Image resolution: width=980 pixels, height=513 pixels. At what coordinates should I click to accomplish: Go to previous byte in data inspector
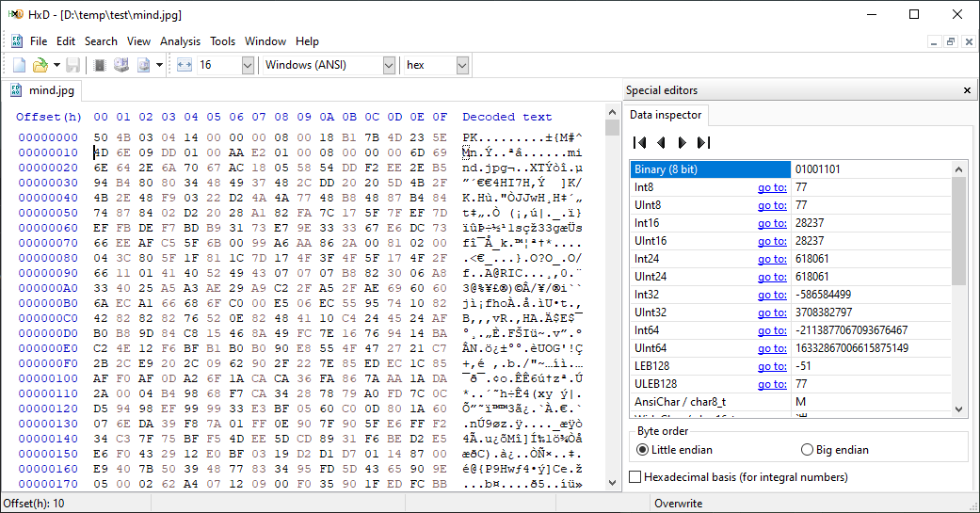click(661, 143)
